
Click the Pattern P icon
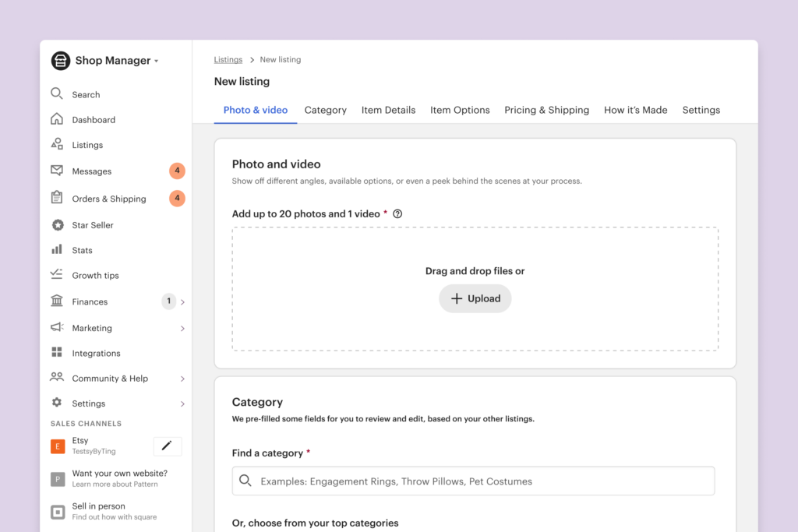[x=58, y=479]
